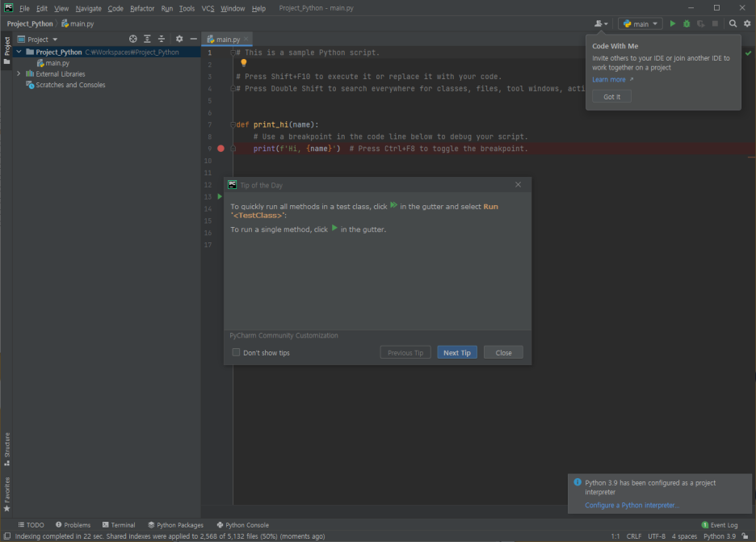Open the Terminal tool window
The width and height of the screenshot is (756, 542).
pyautogui.click(x=119, y=525)
